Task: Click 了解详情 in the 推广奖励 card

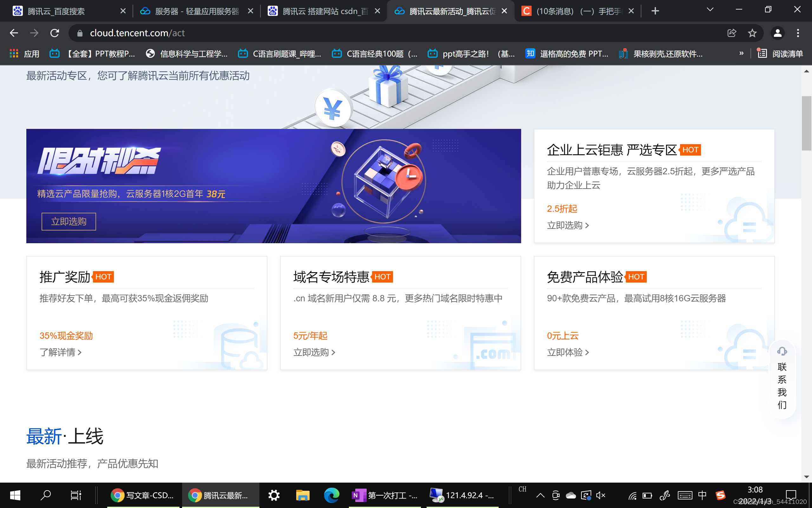Action: point(60,352)
